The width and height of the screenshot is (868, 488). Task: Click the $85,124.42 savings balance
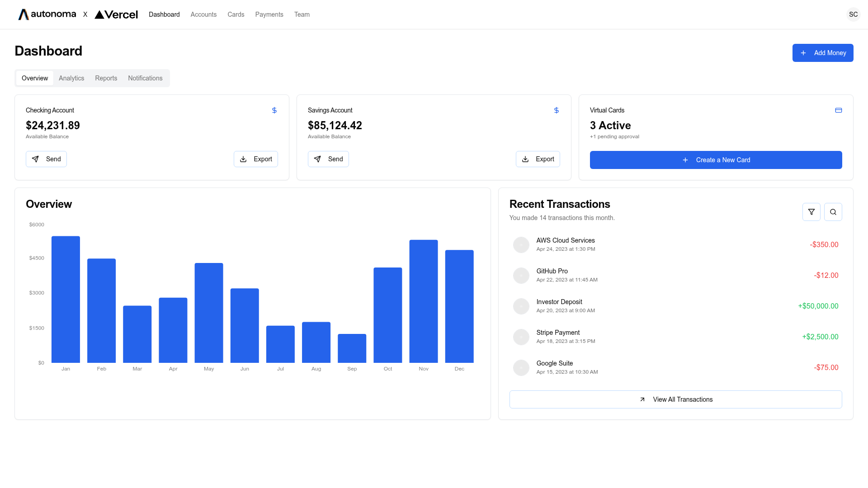click(x=335, y=126)
